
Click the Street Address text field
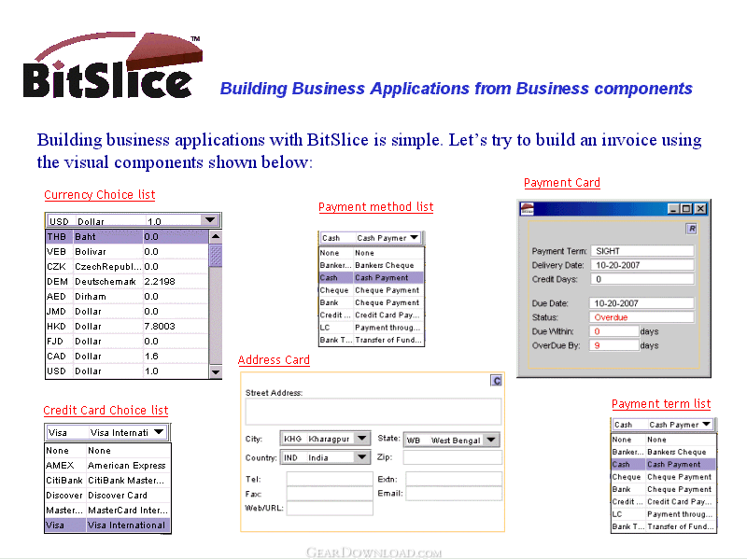click(x=373, y=412)
